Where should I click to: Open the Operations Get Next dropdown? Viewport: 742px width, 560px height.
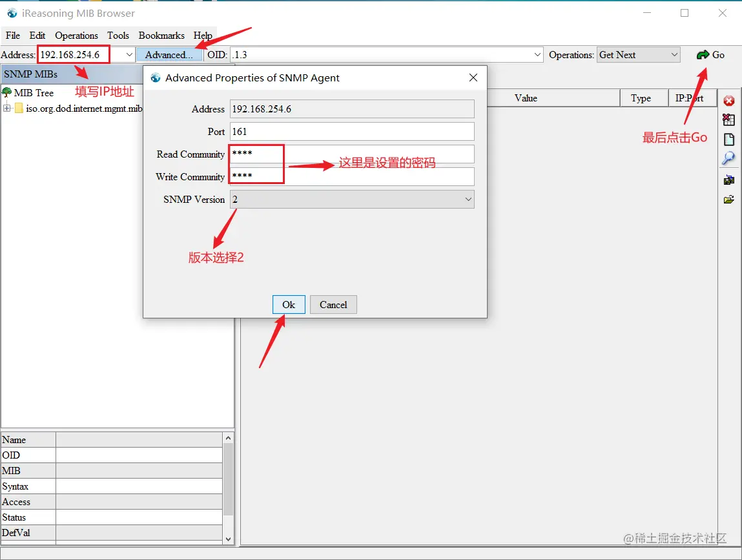[639, 55]
